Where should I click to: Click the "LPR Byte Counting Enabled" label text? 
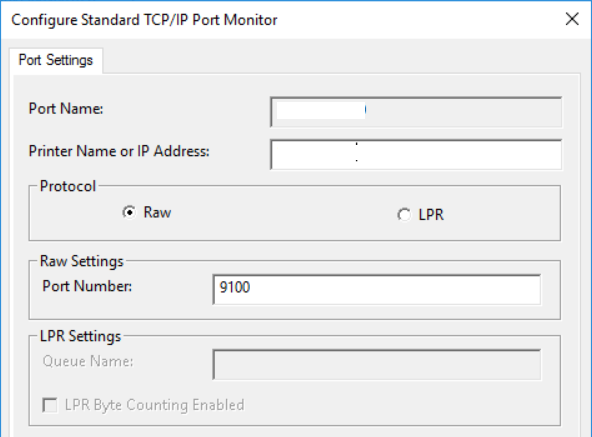tap(154, 405)
